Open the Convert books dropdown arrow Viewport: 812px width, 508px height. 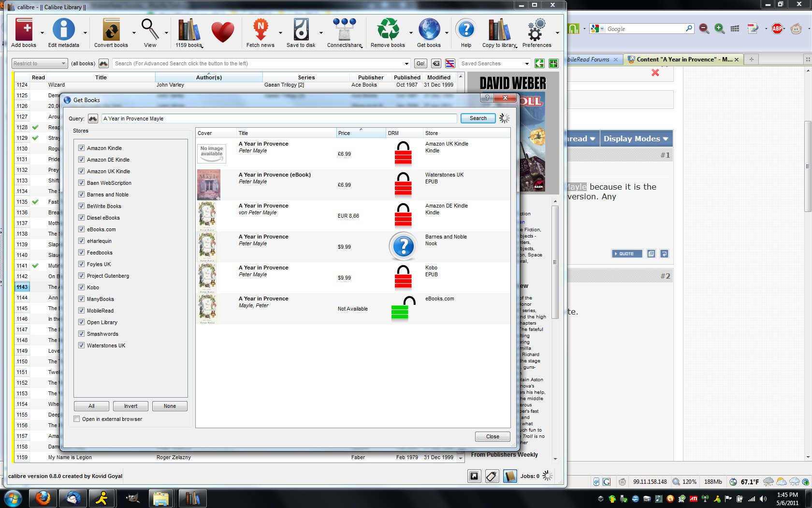(134, 33)
